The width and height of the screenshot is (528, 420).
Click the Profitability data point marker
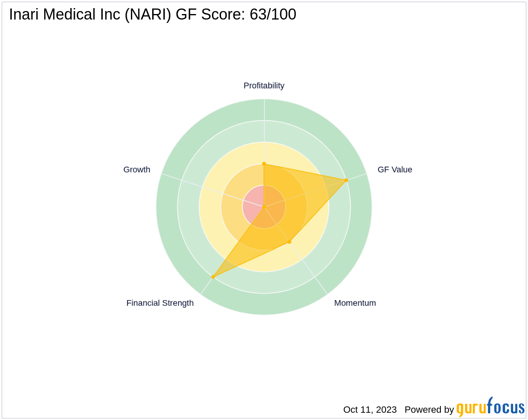click(264, 164)
